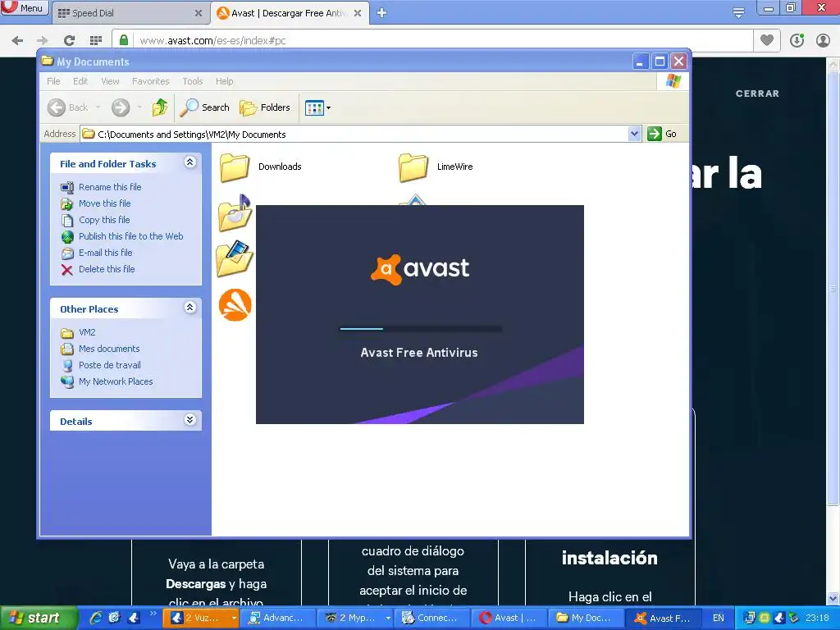
Task: Select the Downloads folder
Action: point(260,167)
